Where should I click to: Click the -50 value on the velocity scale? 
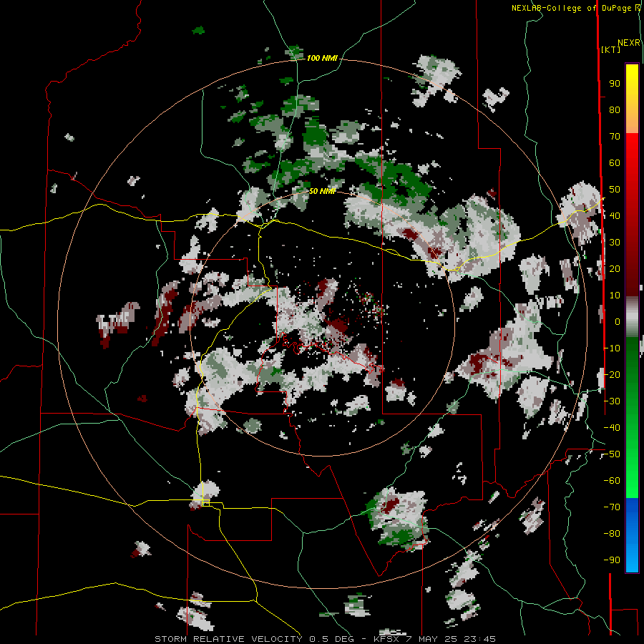click(612, 454)
